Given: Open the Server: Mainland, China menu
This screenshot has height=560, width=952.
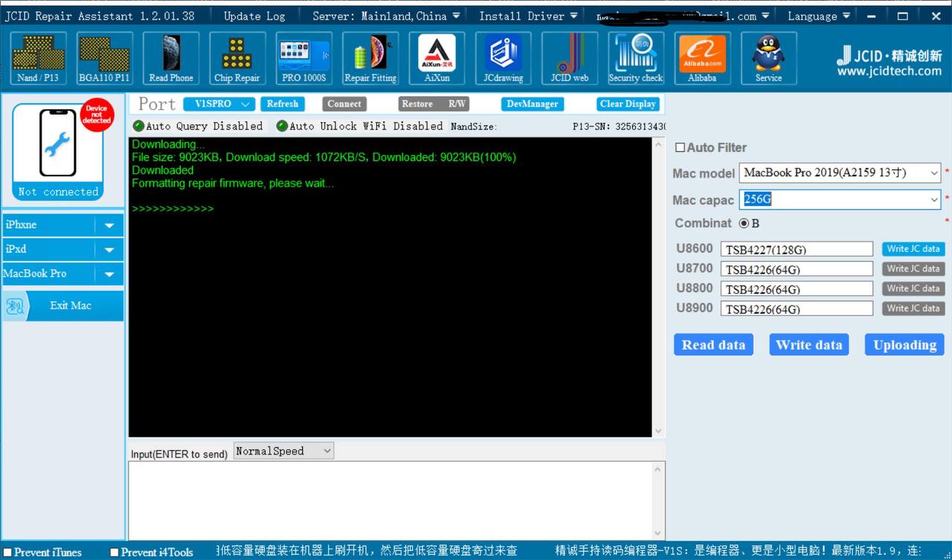Looking at the screenshot, I should (x=386, y=16).
